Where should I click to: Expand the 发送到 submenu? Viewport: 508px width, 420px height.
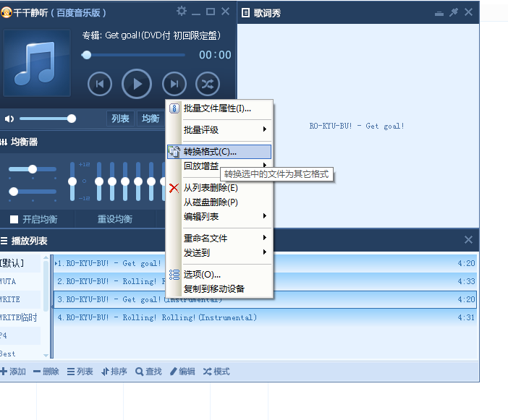coord(219,252)
